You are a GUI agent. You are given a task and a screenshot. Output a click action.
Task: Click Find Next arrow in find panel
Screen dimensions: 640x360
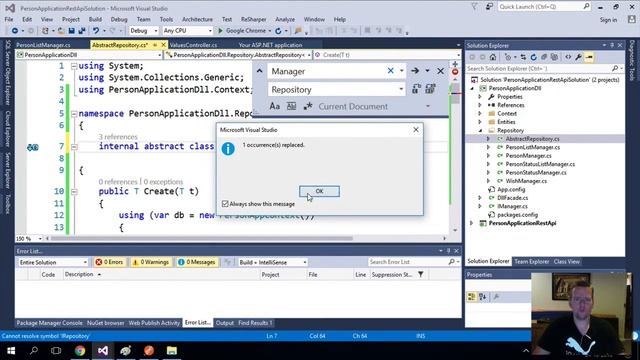[x=415, y=71]
